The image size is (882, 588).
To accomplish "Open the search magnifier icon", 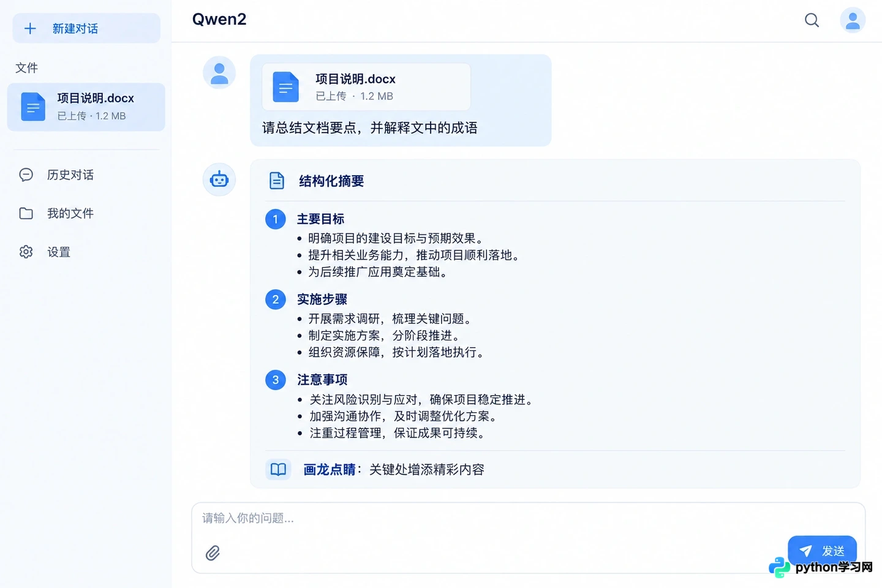I will tap(812, 20).
